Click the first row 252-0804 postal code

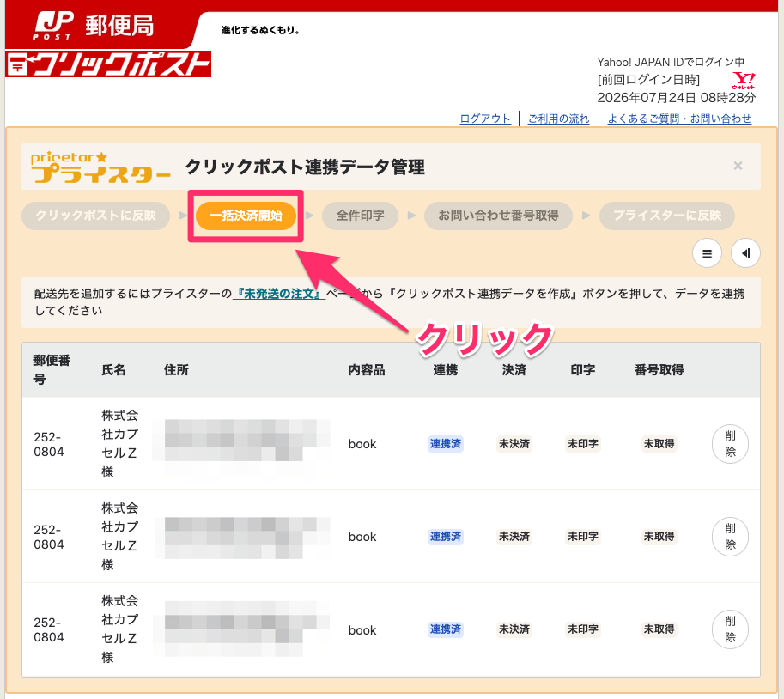coord(48,444)
